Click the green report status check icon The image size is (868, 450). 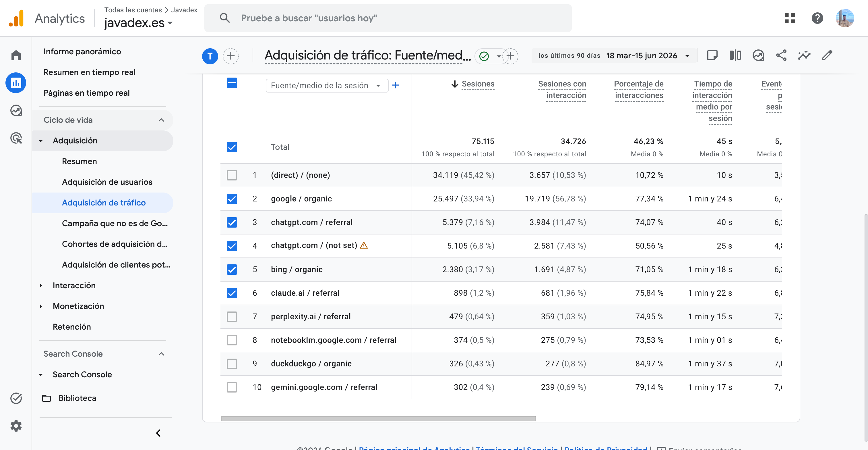pyautogui.click(x=484, y=56)
